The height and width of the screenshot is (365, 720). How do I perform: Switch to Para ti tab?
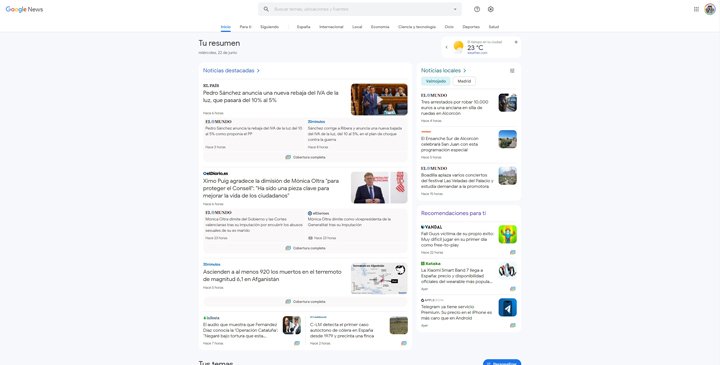(245, 27)
